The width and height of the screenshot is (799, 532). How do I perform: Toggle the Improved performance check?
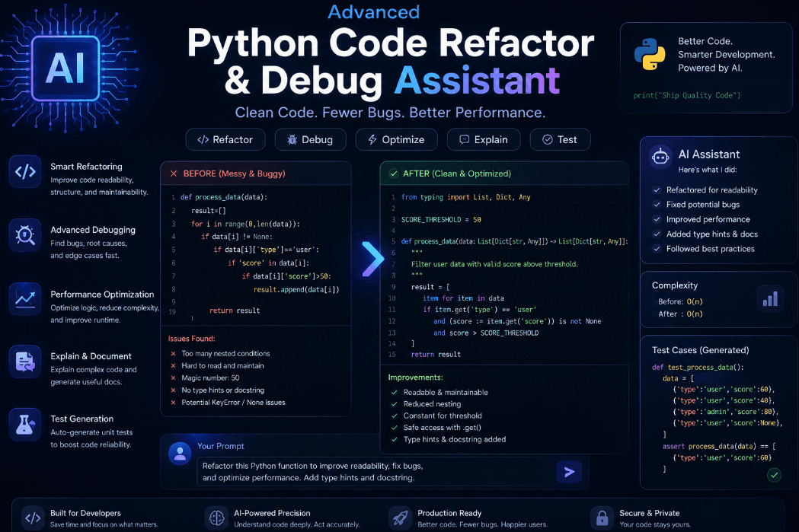coord(657,219)
